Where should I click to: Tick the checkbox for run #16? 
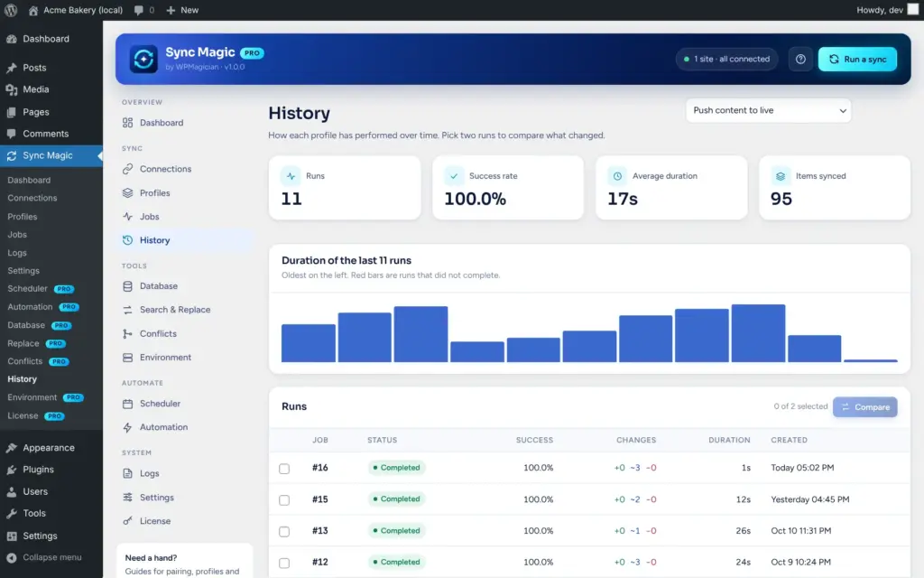coord(284,469)
